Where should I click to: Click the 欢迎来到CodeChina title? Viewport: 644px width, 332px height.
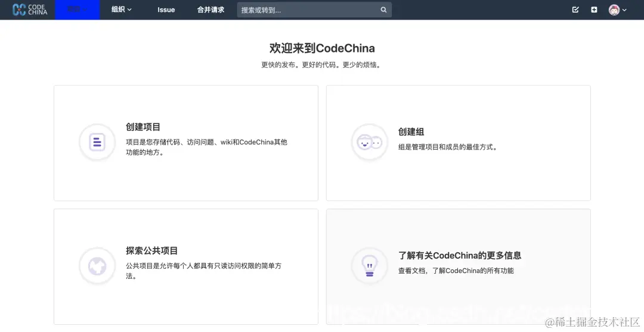[x=322, y=48]
